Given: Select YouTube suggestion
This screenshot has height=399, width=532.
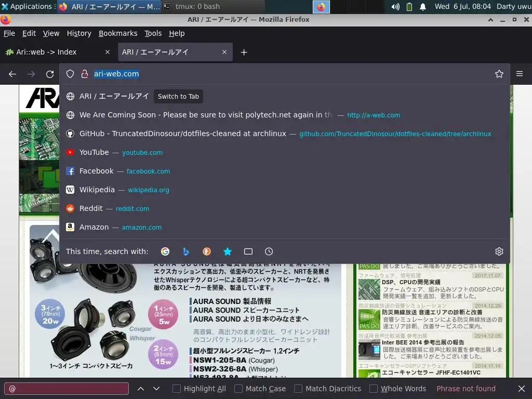Looking at the screenshot, I should point(284,152).
